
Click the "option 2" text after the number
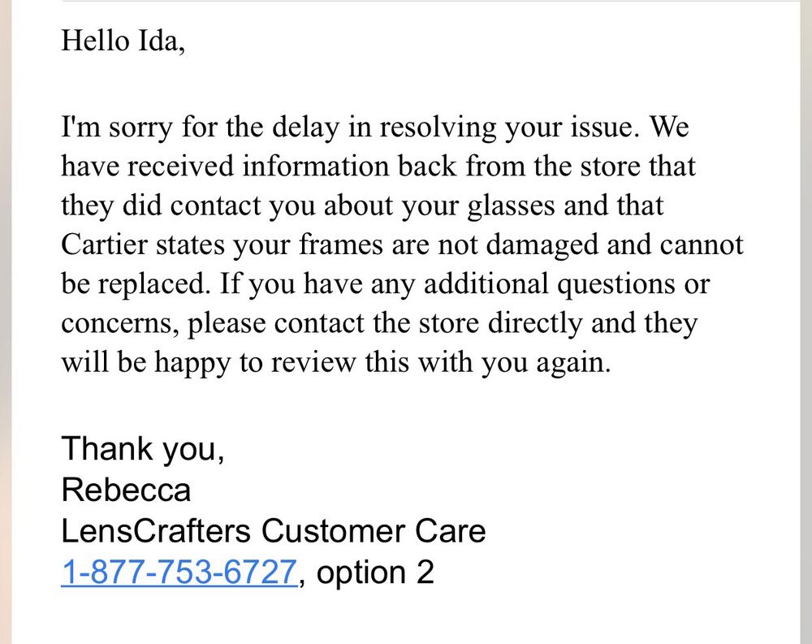[x=374, y=573]
